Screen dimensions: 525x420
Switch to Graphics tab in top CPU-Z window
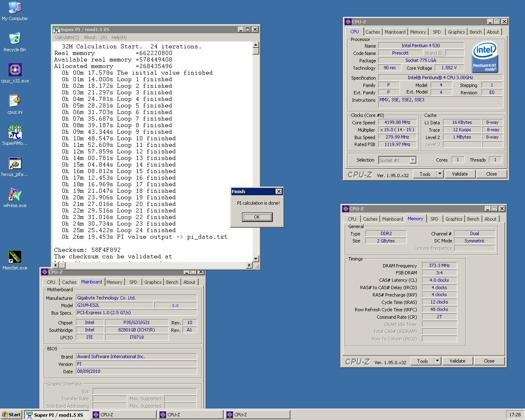[x=456, y=32]
